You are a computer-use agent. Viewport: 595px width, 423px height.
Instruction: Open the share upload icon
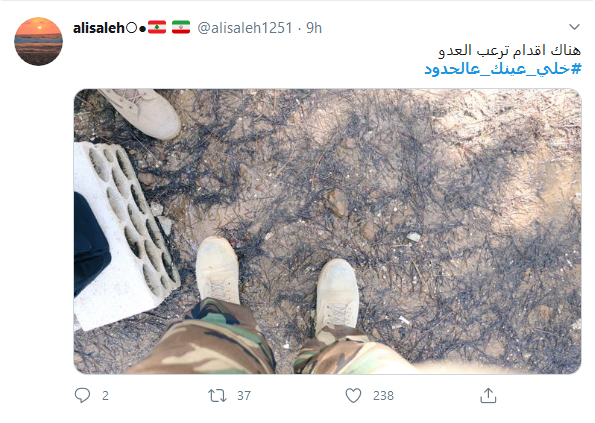point(488,395)
